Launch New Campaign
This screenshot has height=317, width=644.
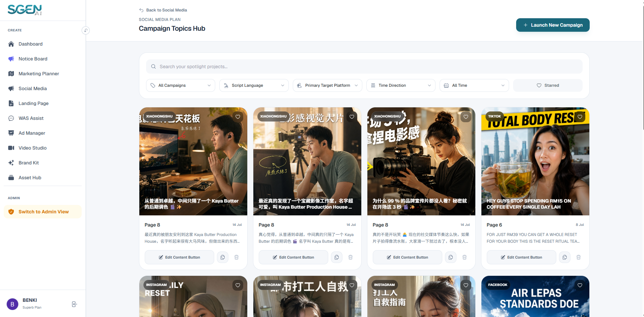point(553,25)
